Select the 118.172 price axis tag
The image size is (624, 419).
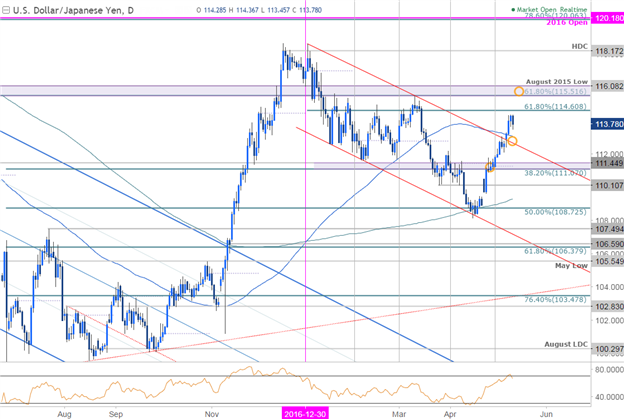pyautogui.click(x=608, y=51)
